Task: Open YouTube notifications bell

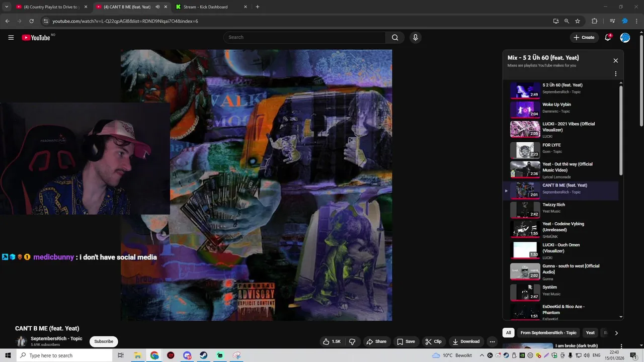Action: pos(608,37)
